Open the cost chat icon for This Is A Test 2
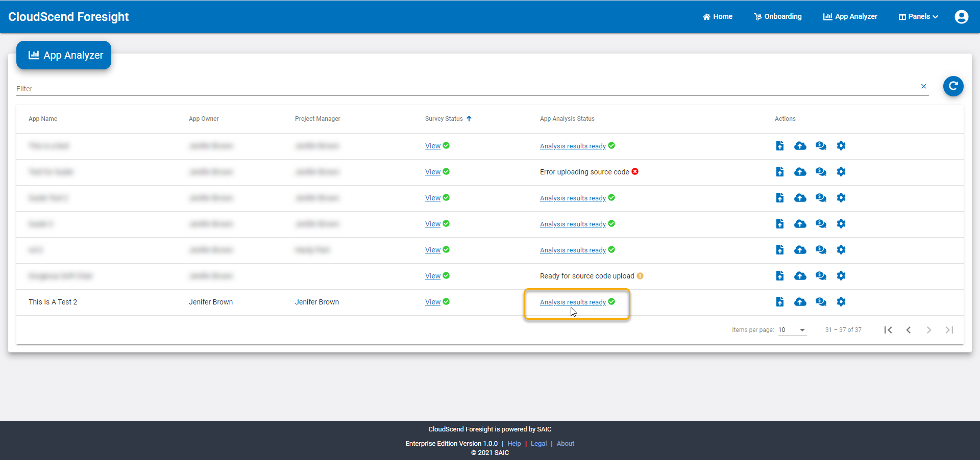Screen dimensions: 980x460 tap(821, 302)
